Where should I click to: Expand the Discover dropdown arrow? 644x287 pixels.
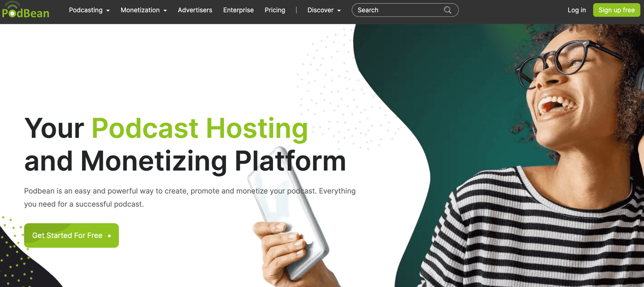coord(339,11)
